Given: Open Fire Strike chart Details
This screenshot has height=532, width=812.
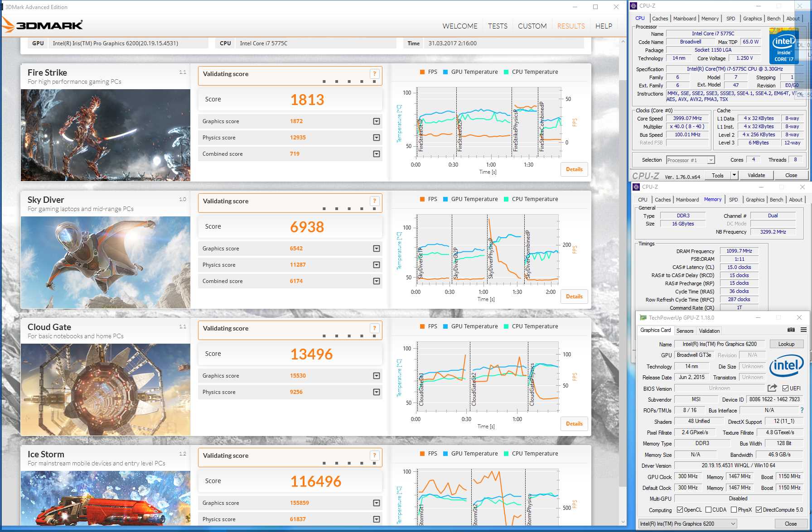Looking at the screenshot, I should [574, 169].
